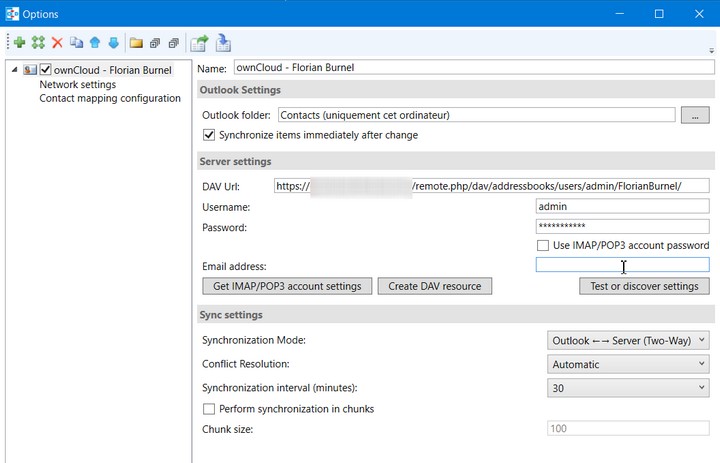This screenshot has height=463, width=720.
Task: Click the green plus add profile icon
Action: click(x=19, y=43)
